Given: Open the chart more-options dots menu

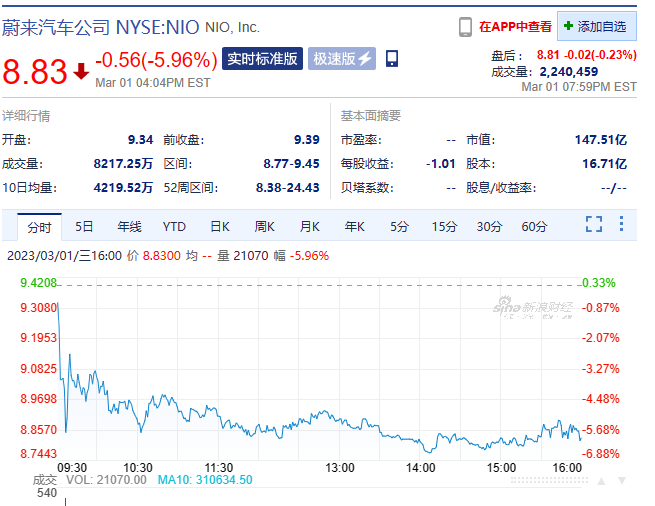Looking at the screenshot, I should click(x=622, y=224).
